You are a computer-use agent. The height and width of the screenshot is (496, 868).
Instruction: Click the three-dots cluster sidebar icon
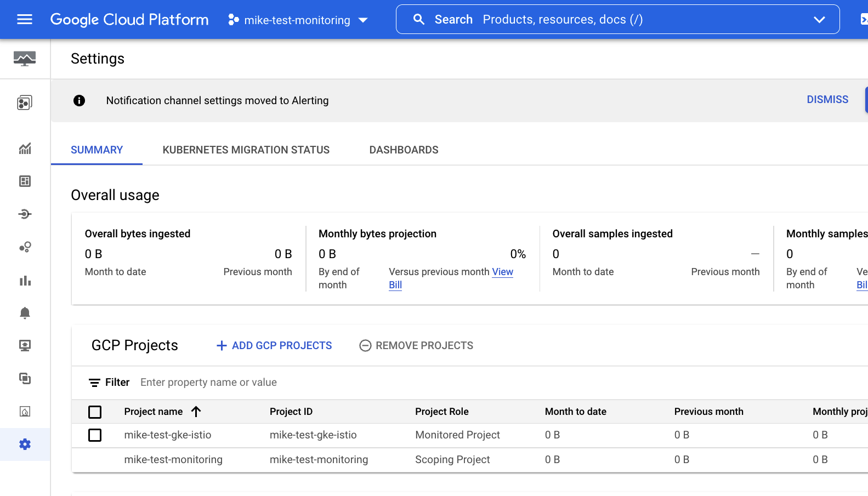tap(25, 247)
